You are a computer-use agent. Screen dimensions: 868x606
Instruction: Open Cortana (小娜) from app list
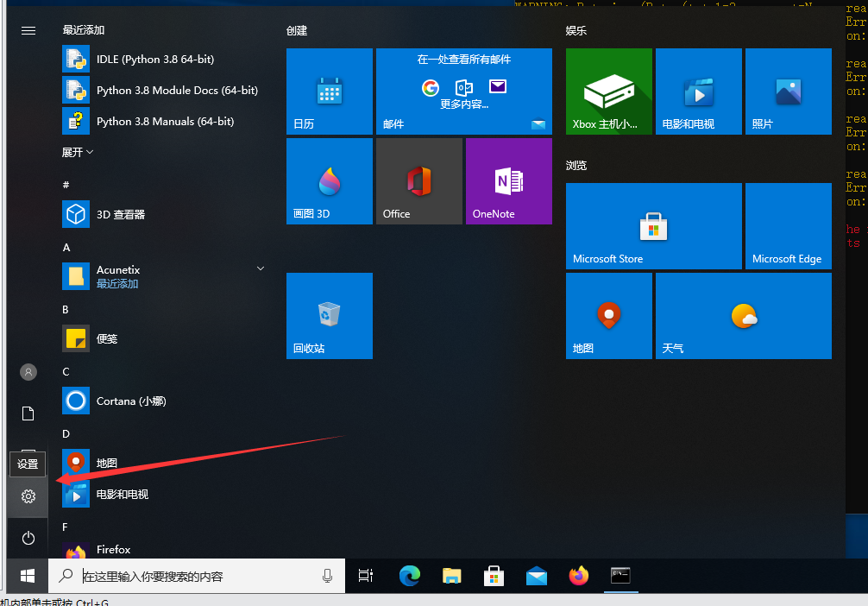click(x=131, y=401)
